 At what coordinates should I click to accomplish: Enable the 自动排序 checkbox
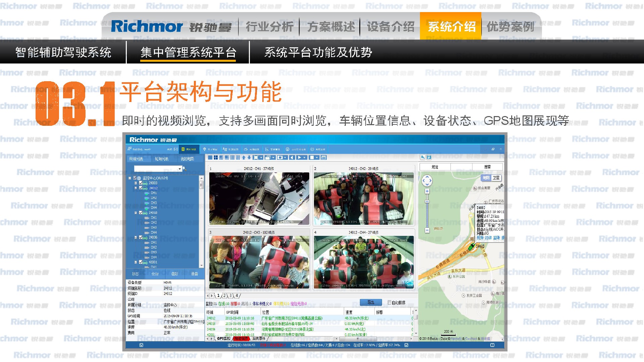coord(389,303)
